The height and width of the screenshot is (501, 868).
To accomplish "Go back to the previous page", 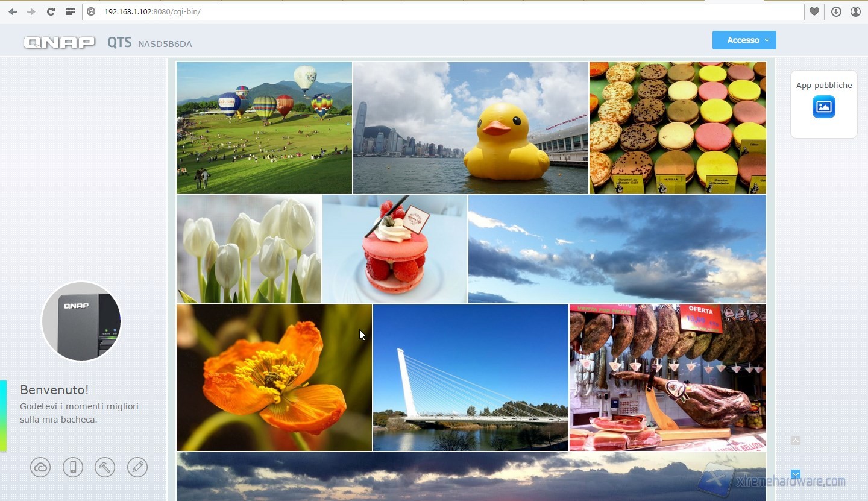I will coord(13,11).
